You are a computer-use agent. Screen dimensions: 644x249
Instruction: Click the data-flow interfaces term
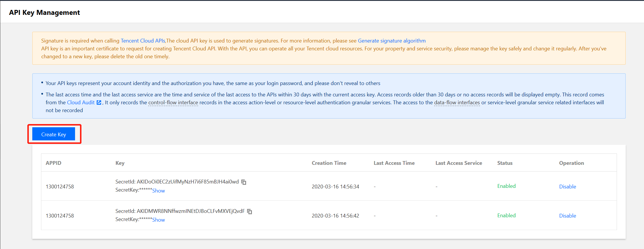point(457,103)
